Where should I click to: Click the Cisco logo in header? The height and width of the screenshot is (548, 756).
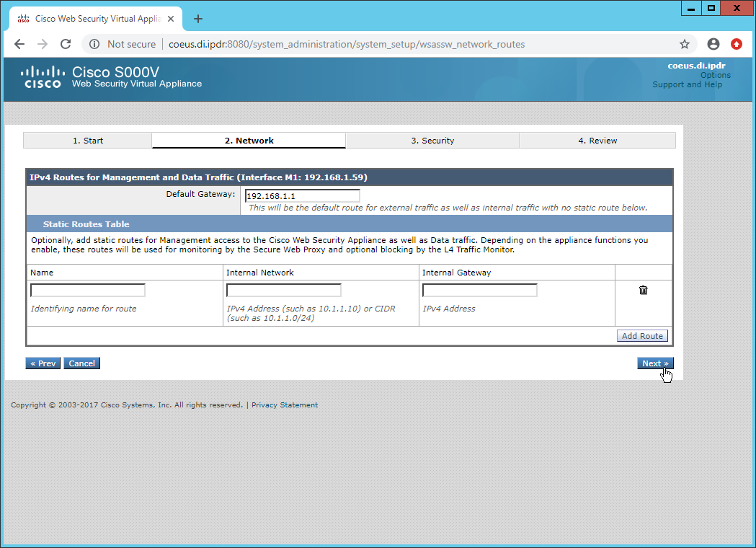[43, 78]
